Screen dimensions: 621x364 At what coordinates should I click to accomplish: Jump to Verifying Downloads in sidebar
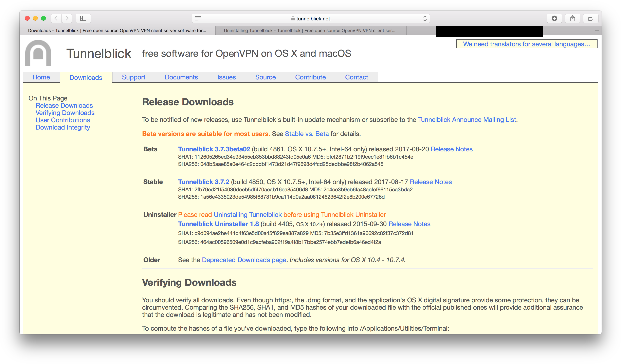[x=65, y=113]
